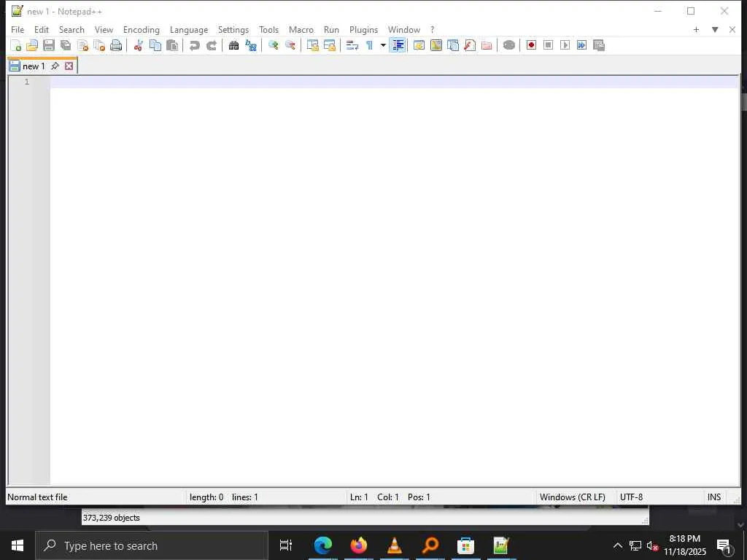This screenshot has width=747, height=560.
Task: Click Save recorded macro icon
Action: click(599, 45)
